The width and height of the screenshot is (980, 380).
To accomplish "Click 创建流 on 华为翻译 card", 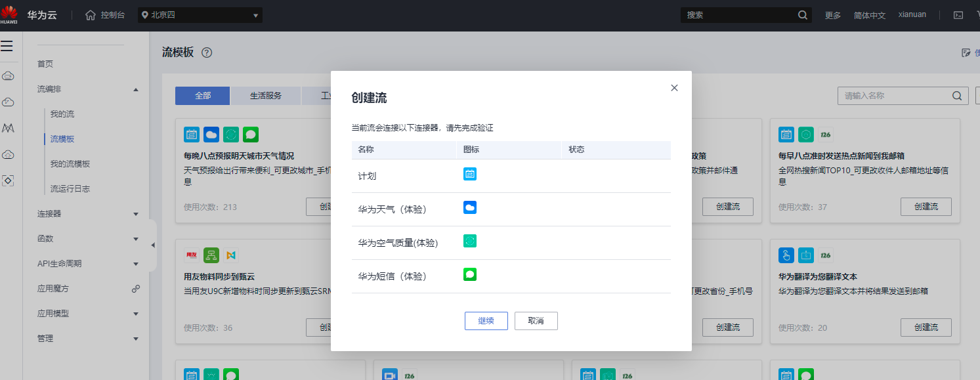I will point(926,327).
